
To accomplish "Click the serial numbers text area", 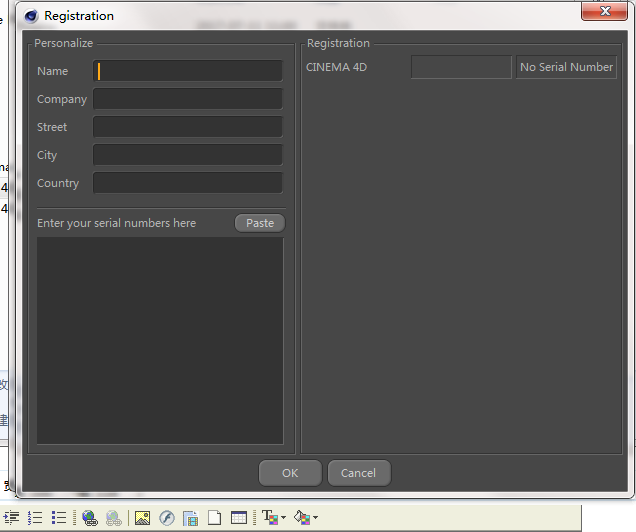I will 160,341.
